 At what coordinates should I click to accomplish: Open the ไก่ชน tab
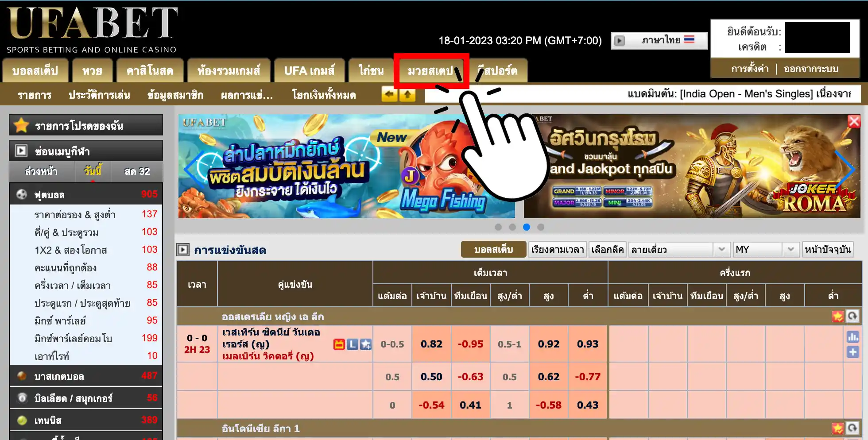(371, 70)
